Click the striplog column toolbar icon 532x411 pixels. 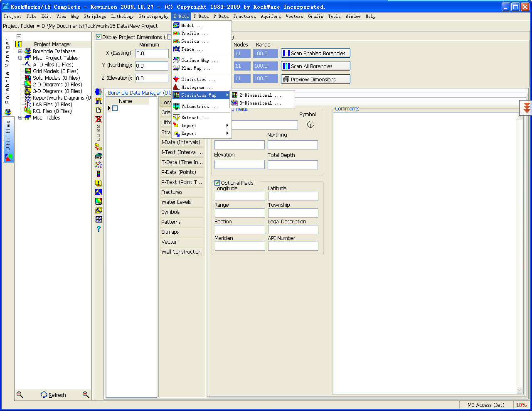click(99, 174)
